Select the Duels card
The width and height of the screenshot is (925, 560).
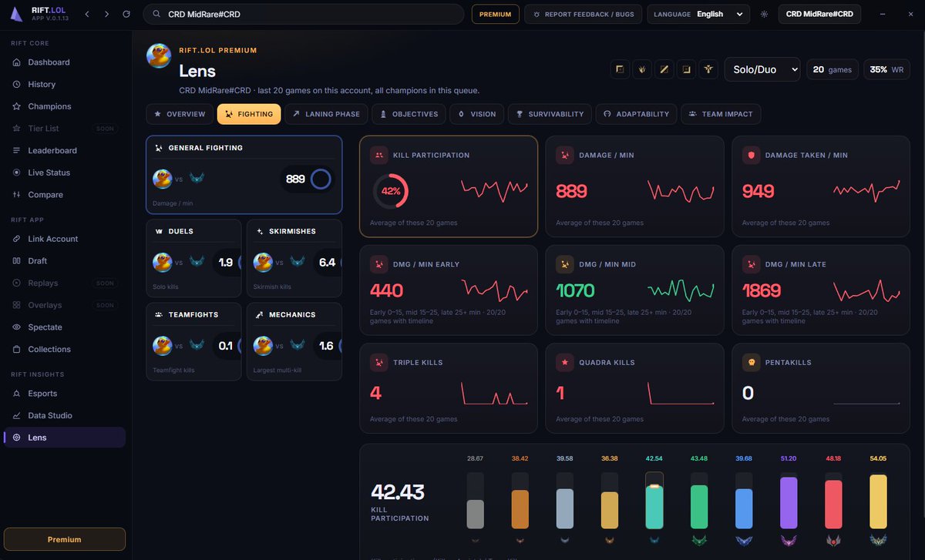click(x=193, y=258)
